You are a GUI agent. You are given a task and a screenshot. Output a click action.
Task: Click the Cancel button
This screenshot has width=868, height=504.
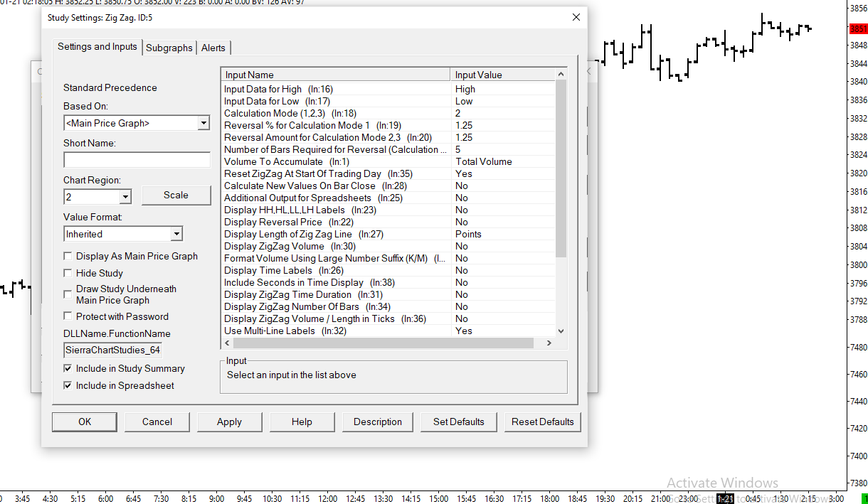pyautogui.click(x=157, y=422)
